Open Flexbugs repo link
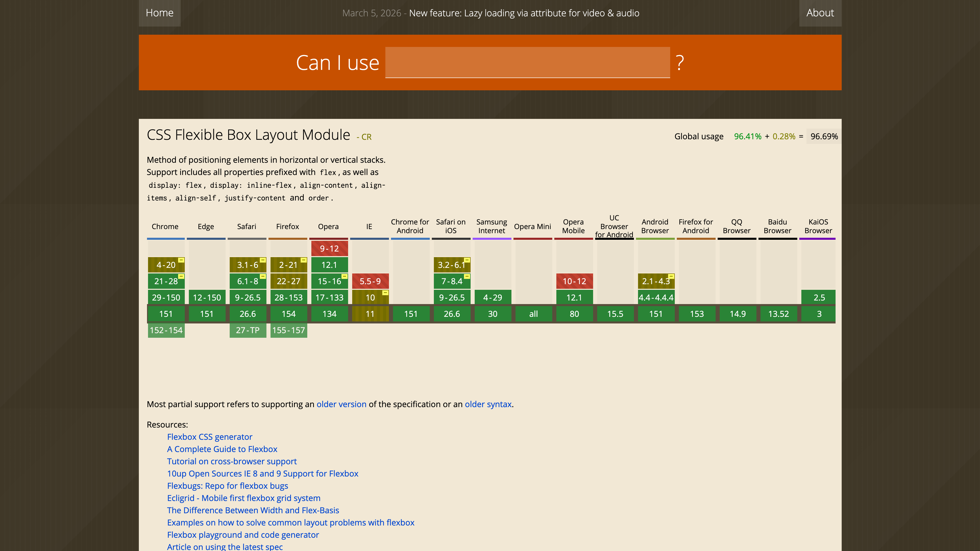The height and width of the screenshot is (551, 980). [227, 486]
